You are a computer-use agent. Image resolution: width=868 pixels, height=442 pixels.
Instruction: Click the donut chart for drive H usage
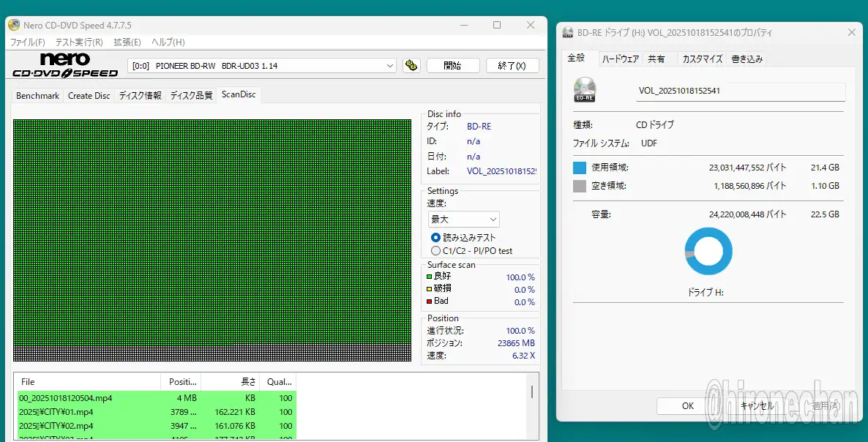click(708, 251)
